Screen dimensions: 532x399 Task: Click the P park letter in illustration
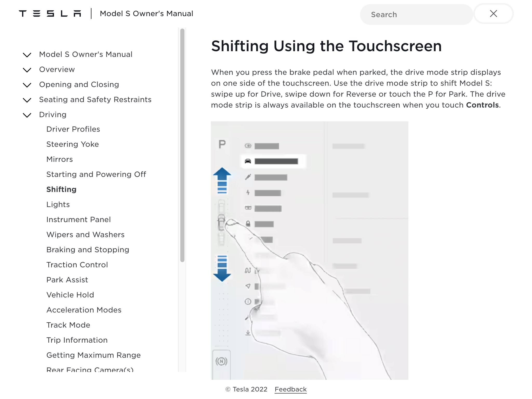pyautogui.click(x=222, y=144)
